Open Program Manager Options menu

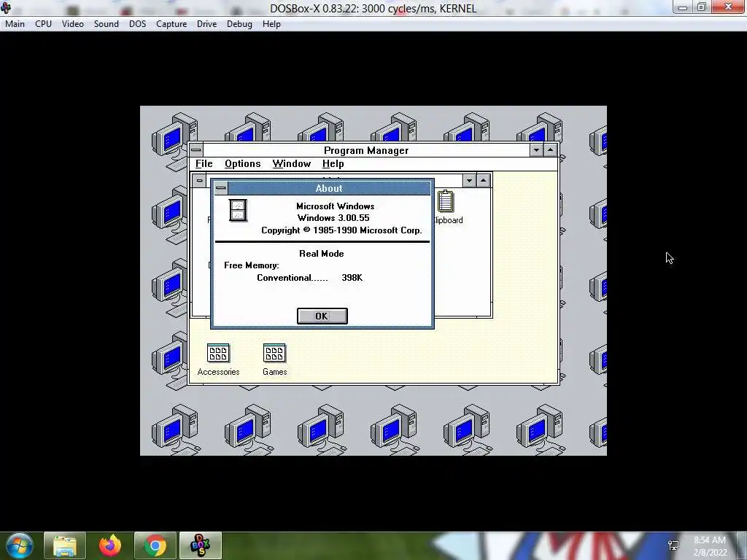point(242,164)
